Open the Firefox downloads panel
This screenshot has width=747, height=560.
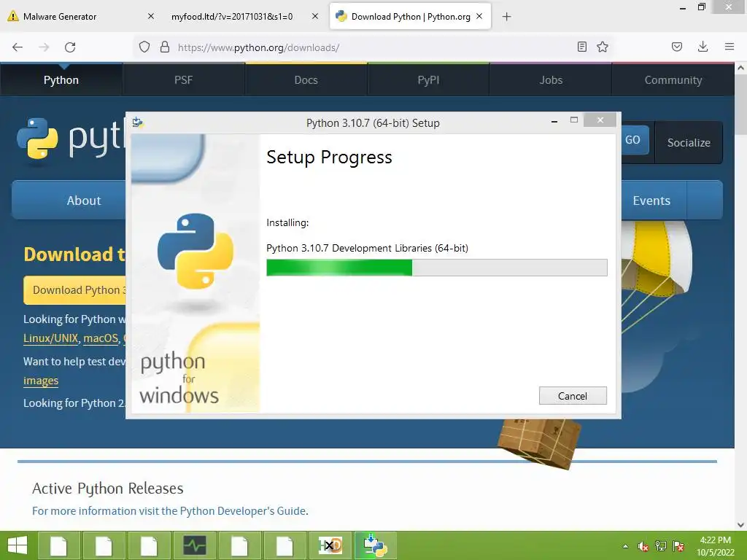(703, 47)
